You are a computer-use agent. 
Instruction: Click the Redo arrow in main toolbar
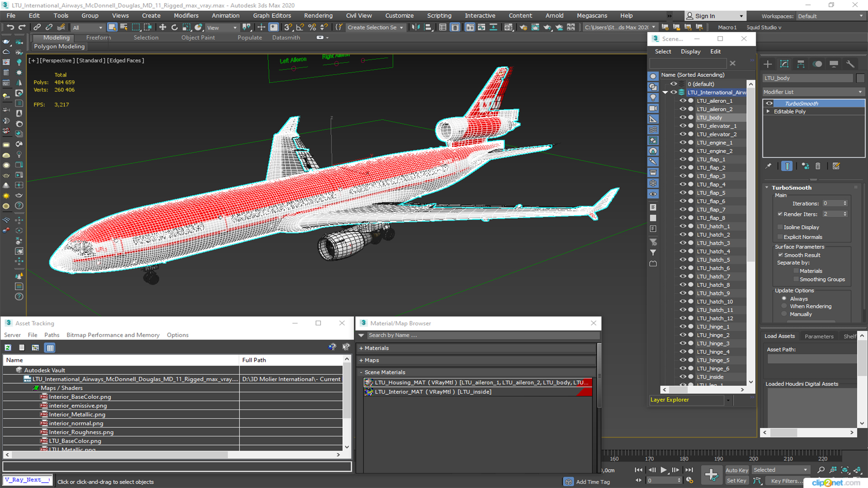pos(22,27)
